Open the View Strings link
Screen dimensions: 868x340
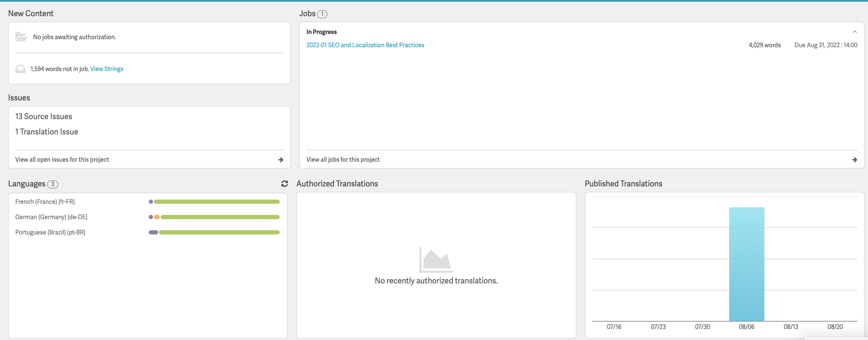point(107,69)
